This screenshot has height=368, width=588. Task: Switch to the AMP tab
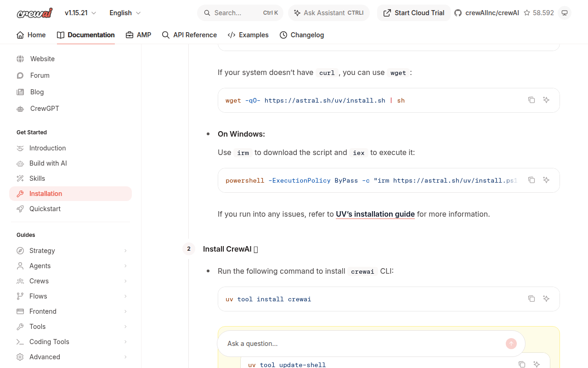[x=138, y=35]
